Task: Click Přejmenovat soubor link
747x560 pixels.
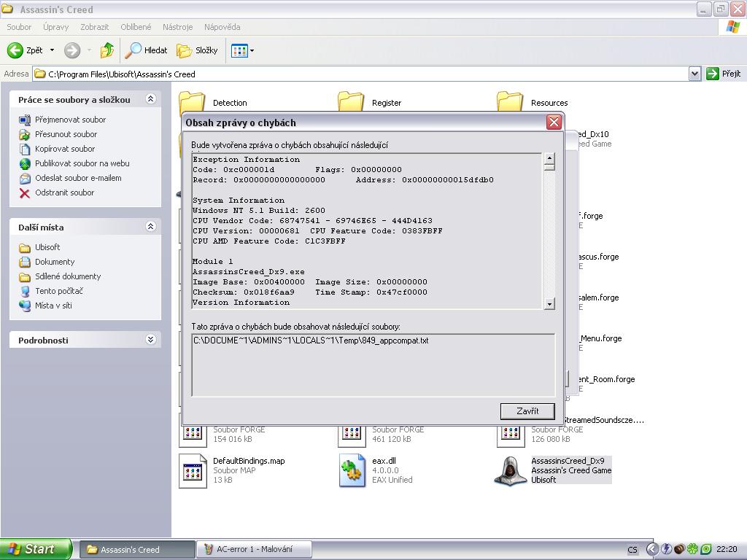Action: click(x=70, y=120)
